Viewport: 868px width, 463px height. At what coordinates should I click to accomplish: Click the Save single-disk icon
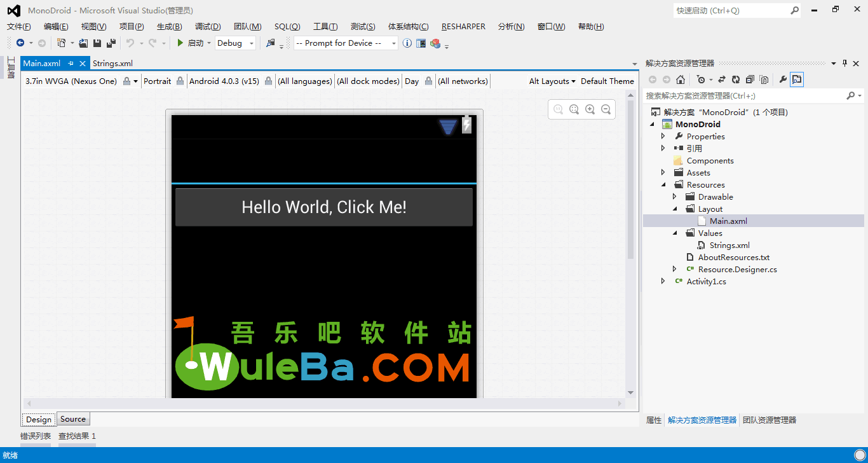coord(97,43)
